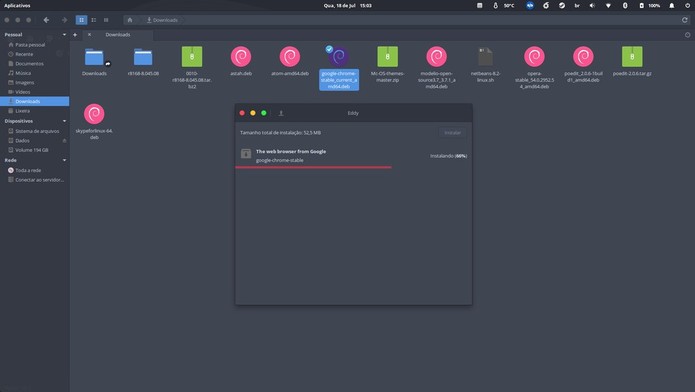Image resolution: width=695 pixels, height=392 pixels.
Task: Switch to list view mode
Action: (94, 20)
